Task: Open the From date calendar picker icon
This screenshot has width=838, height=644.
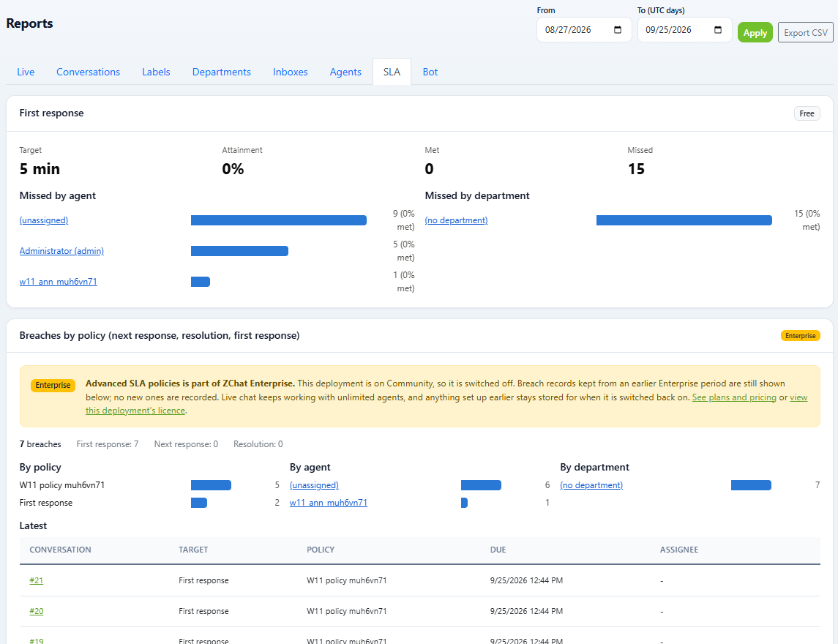Action: 617,30
